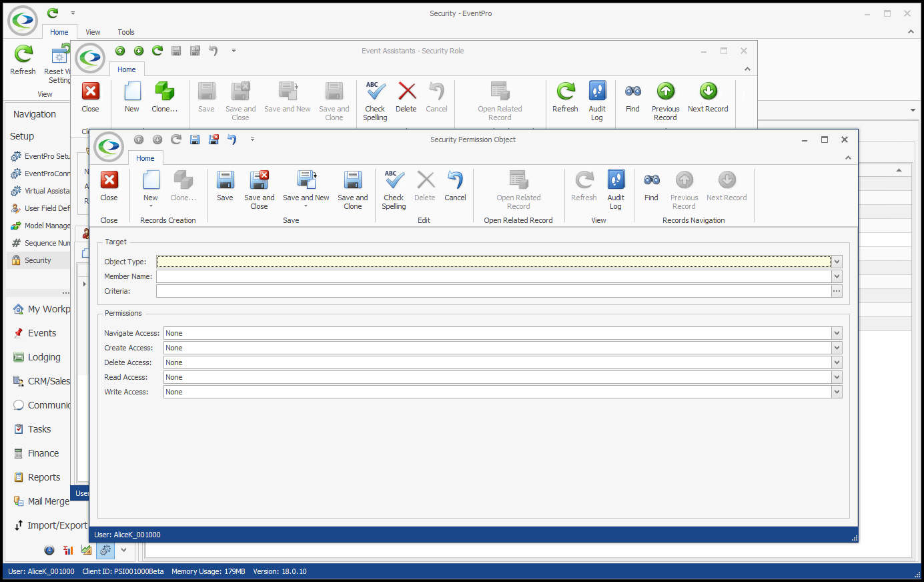Click Sequence Numbers item in Setup navigation
Viewport: 924px width, 582px height.
tap(41, 243)
